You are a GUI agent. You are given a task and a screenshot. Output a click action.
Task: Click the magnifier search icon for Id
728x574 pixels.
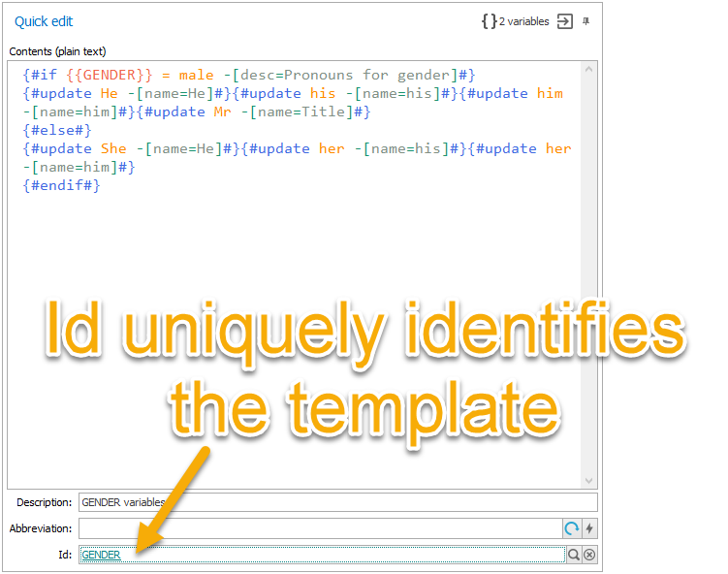point(574,555)
